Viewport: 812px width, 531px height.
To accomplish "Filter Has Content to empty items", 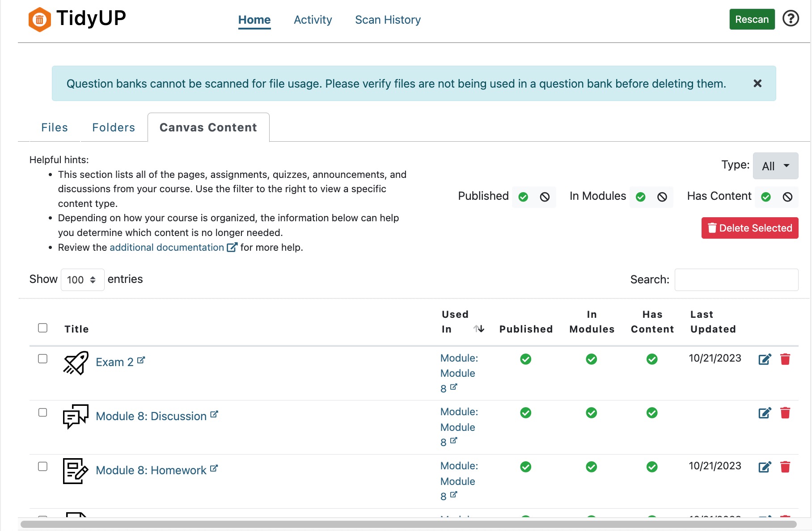I will point(787,197).
